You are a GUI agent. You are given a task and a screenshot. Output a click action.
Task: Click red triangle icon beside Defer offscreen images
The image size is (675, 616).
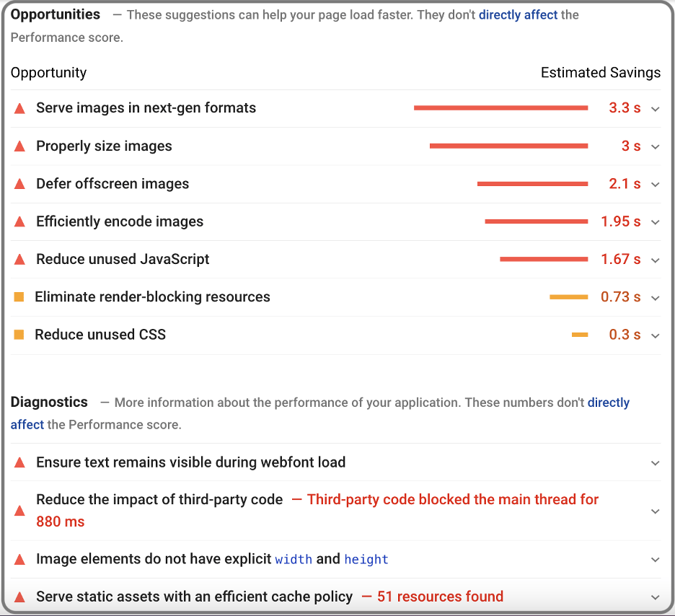tap(19, 184)
